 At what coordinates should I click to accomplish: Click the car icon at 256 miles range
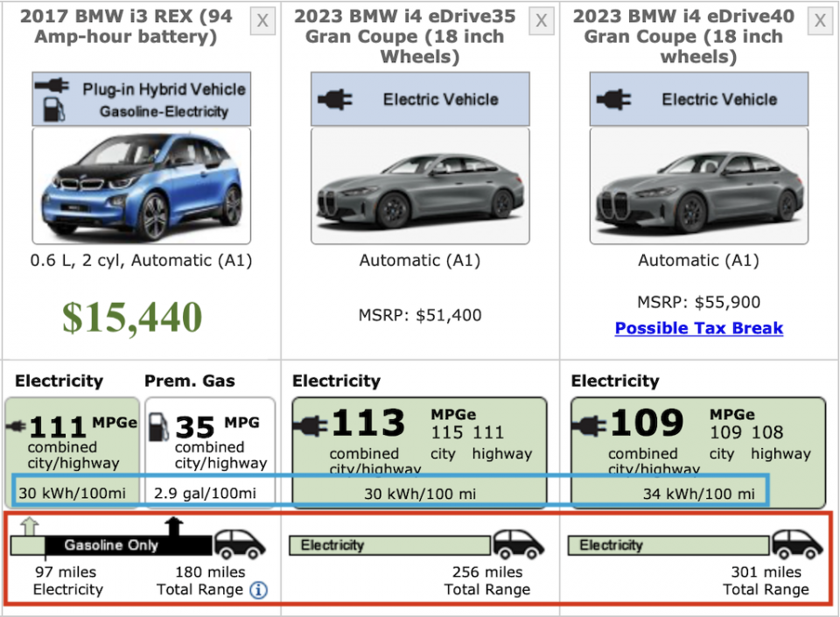pyautogui.click(x=518, y=544)
